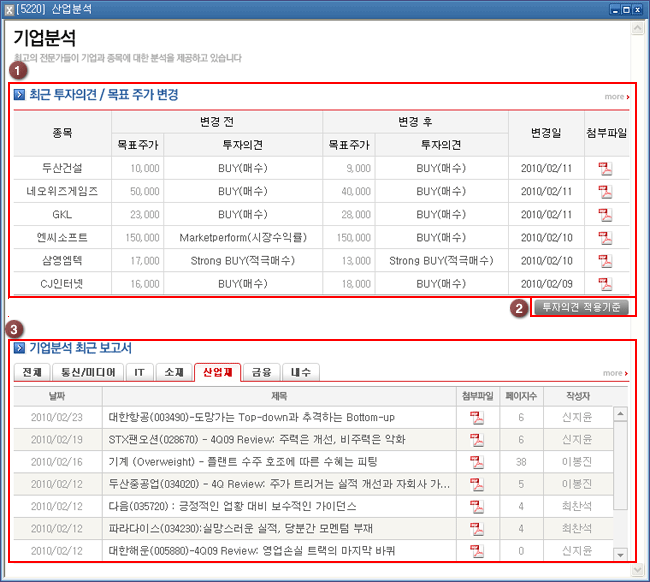Viewport: 650px width, 582px height.
Task: Click more link in 최근 투자의견 section
Action: point(616,97)
